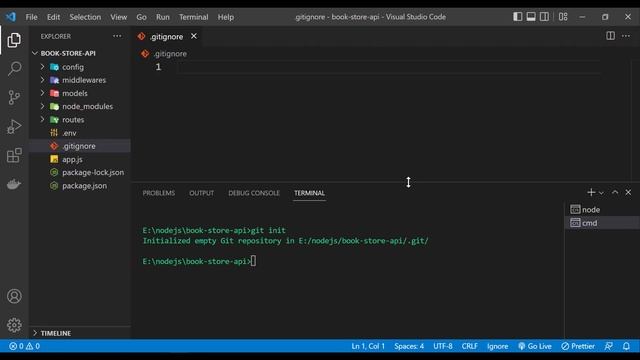Show errors and warnings in status bar
This screenshot has width=640, height=360.
pyautogui.click(x=24, y=346)
